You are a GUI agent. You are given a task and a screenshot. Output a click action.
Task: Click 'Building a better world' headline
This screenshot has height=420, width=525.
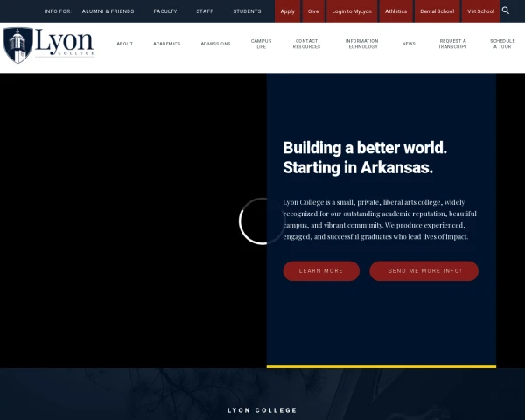pos(365,157)
